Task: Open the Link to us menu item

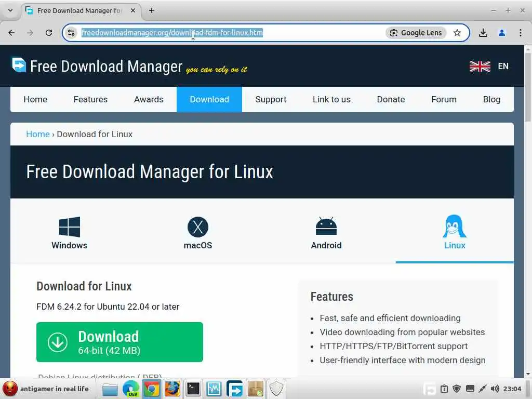Action: click(x=331, y=99)
